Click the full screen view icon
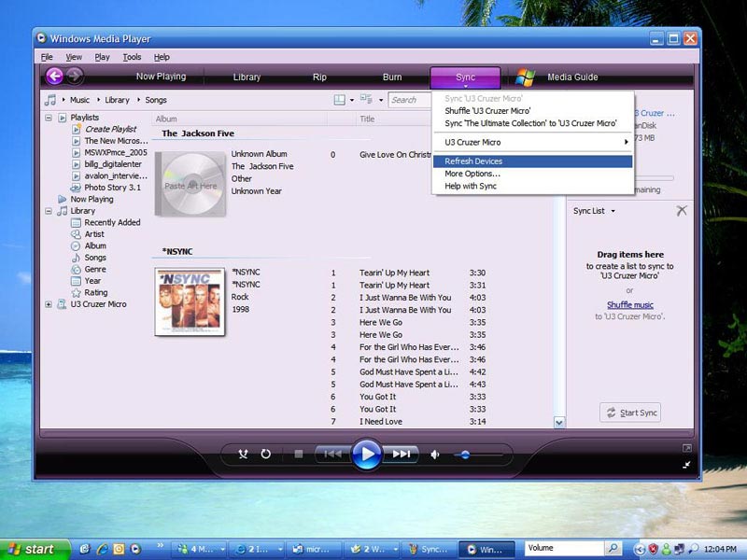This screenshot has width=747, height=560. 686,448
